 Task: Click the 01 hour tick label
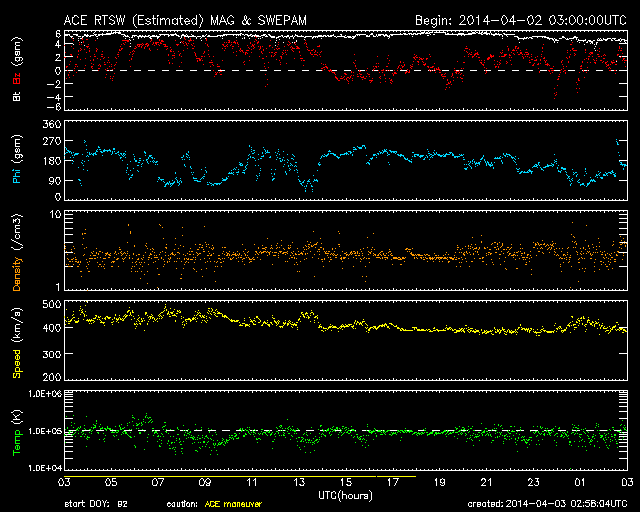579,482
